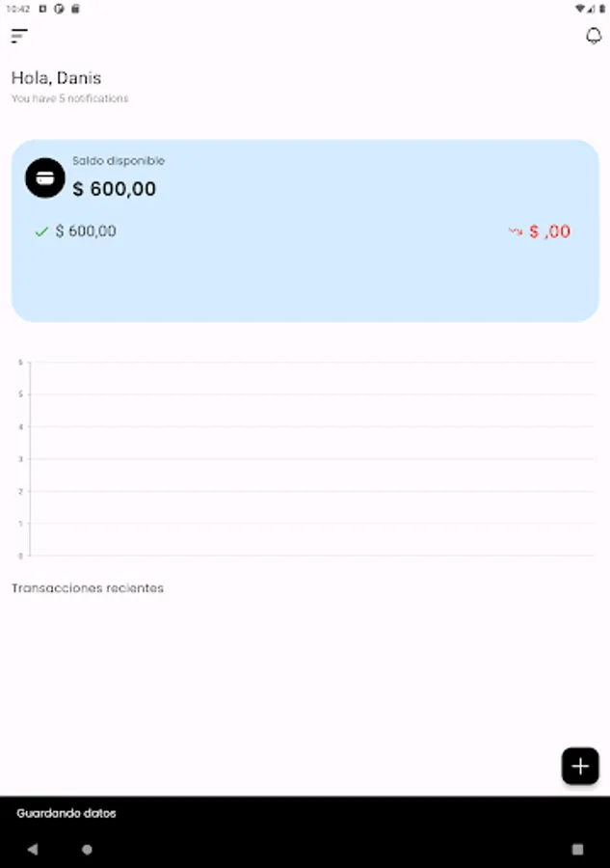Click the red $ ,00 expense amount
The width and height of the screenshot is (610, 868).
coord(549,231)
